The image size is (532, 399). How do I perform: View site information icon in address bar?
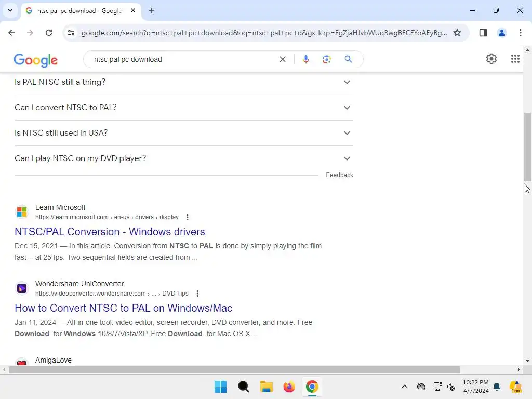71,33
